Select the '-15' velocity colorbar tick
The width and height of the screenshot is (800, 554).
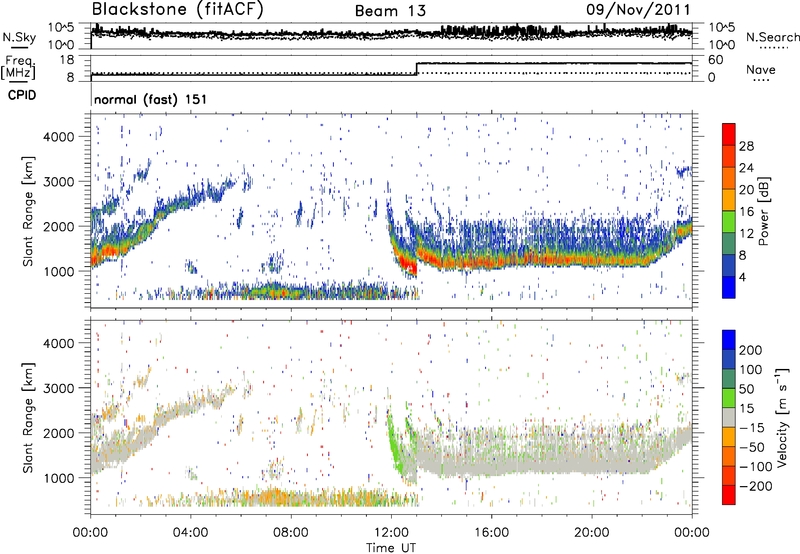pyautogui.click(x=752, y=428)
